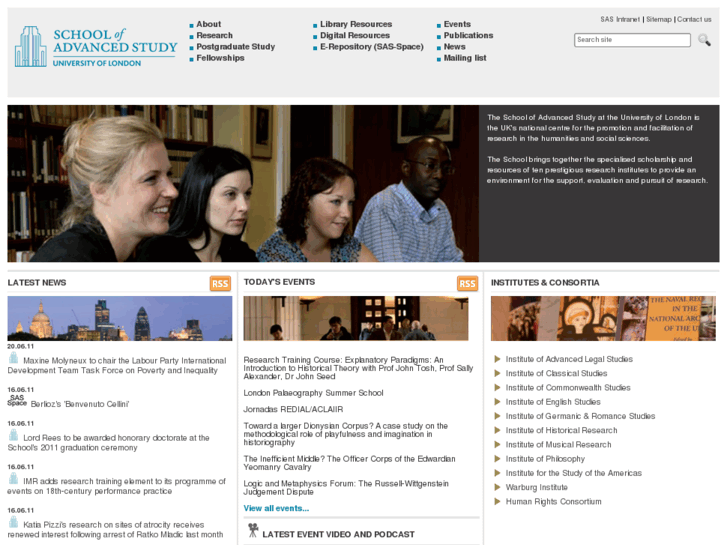The height and width of the screenshot is (545, 727).
Task: Open Institute of Musical Research link
Action: pyautogui.click(x=558, y=445)
